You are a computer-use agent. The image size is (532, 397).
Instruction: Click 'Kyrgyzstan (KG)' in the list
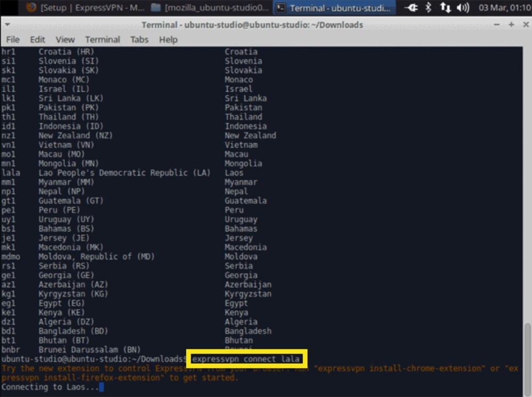(73, 294)
